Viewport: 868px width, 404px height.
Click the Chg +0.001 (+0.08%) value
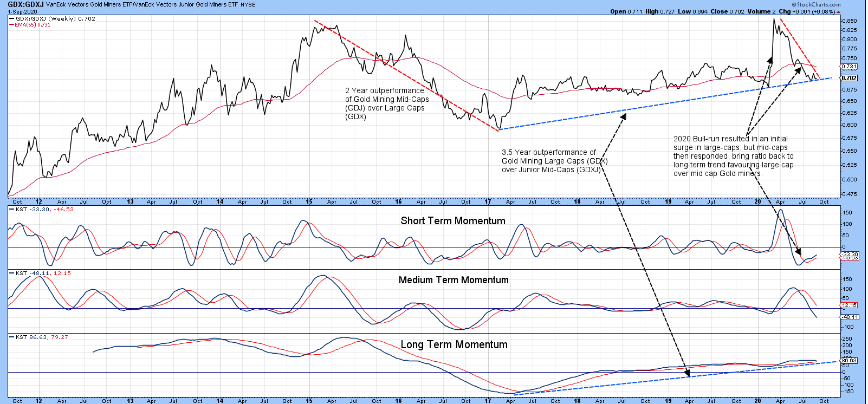click(x=807, y=11)
